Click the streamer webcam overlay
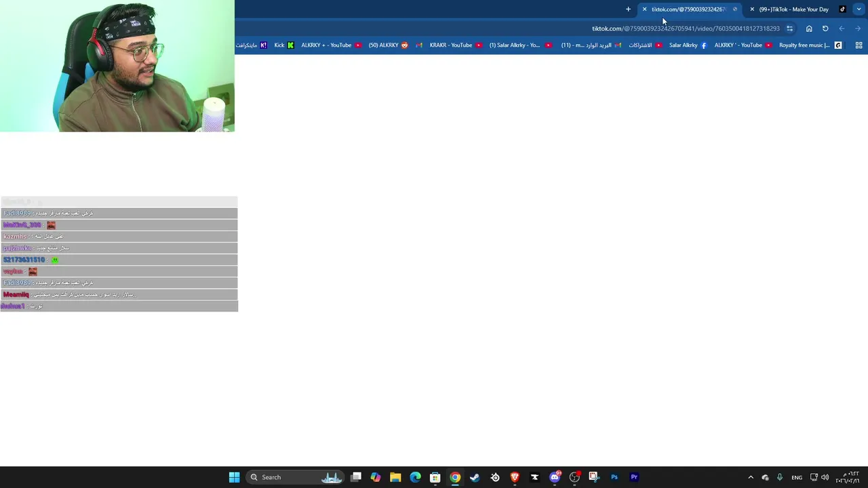 (x=117, y=66)
